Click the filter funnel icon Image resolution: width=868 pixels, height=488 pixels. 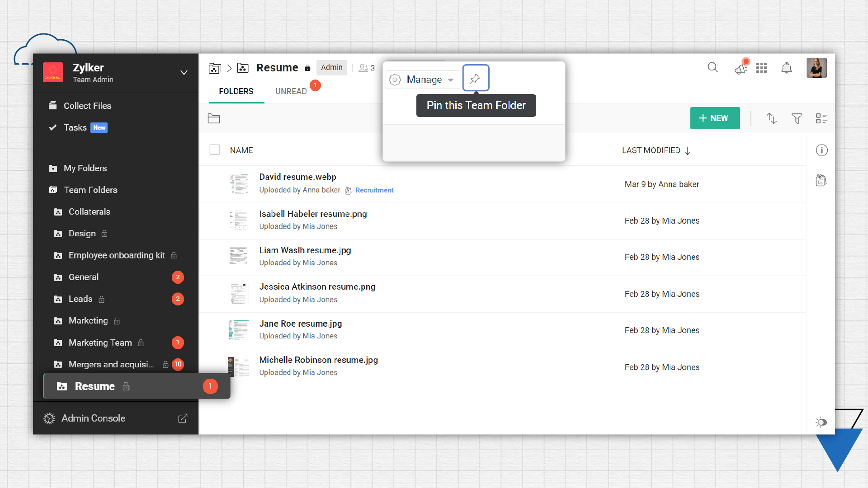[797, 118]
